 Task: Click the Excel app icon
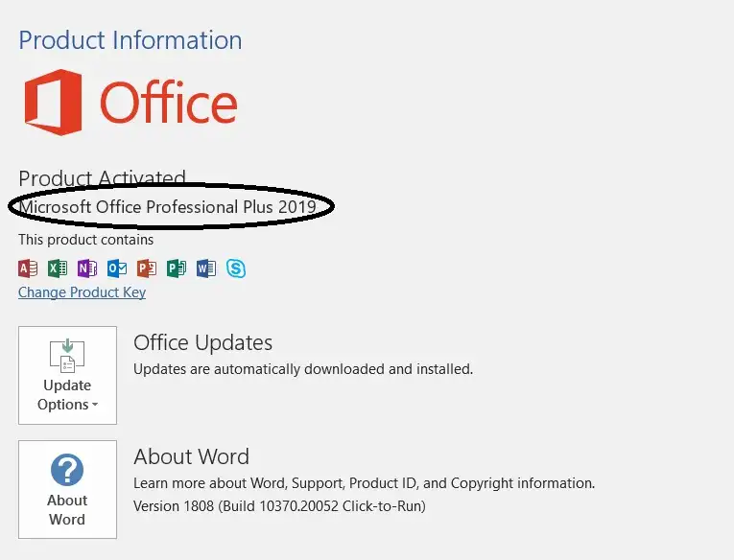pyautogui.click(x=58, y=268)
